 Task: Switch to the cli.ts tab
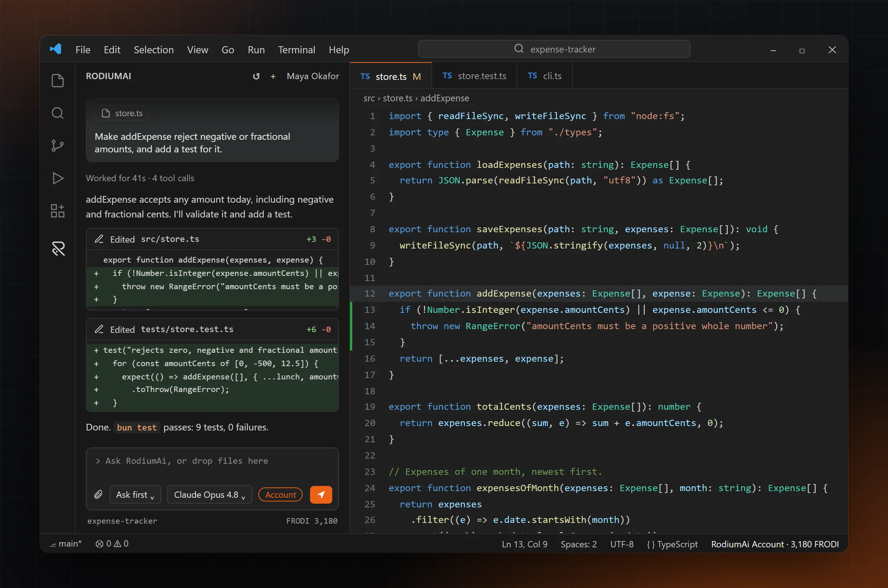click(x=545, y=76)
